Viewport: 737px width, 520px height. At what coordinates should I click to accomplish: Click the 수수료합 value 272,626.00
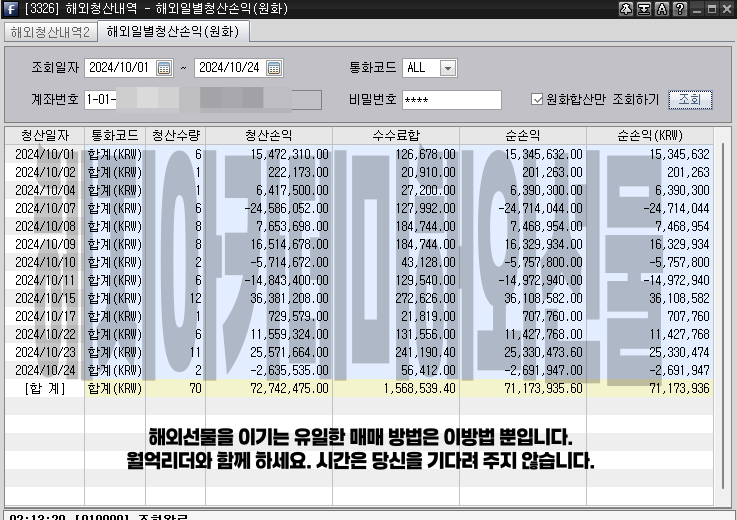pyautogui.click(x=425, y=298)
